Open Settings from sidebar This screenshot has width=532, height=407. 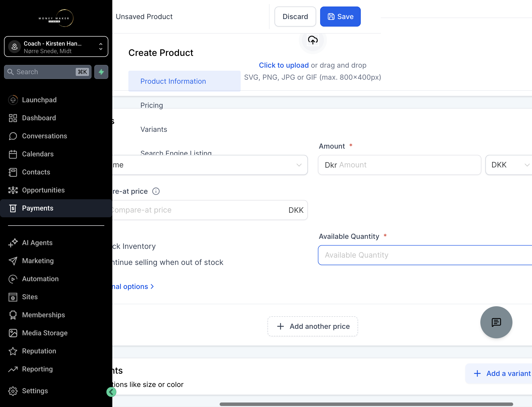pyautogui.click(x=56, y=391)
